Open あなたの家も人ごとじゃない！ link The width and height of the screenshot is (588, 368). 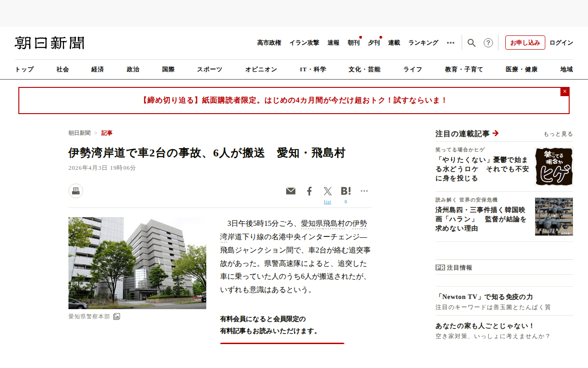pos(485,326)
